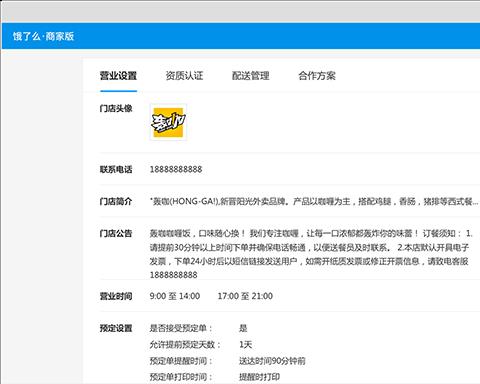Image resolution: width=480 pixels, height=384 pixels.
Task: Open the 合作方案 tab
Action: coord(317,76)
